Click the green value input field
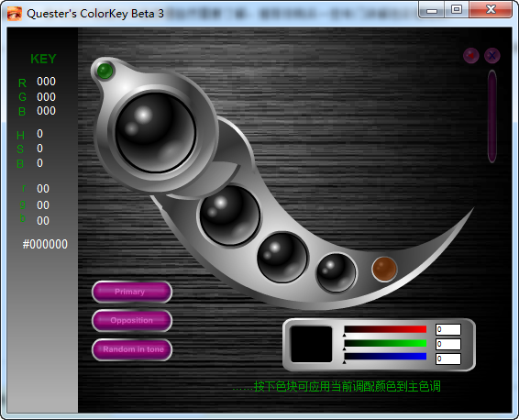This screenshot has width=519, height=420. coord(448,344)
